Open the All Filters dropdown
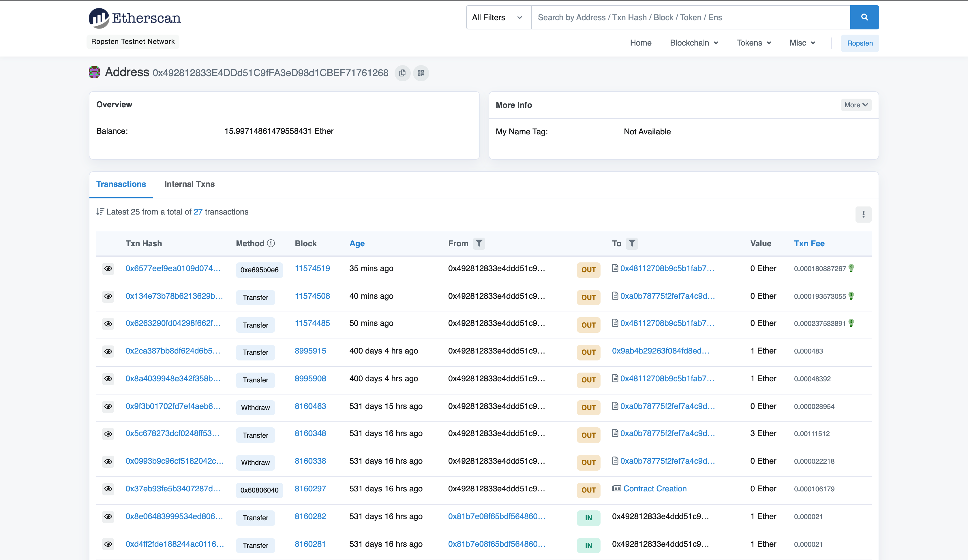This screenshot has width=968, height=560. coord(498,17)
